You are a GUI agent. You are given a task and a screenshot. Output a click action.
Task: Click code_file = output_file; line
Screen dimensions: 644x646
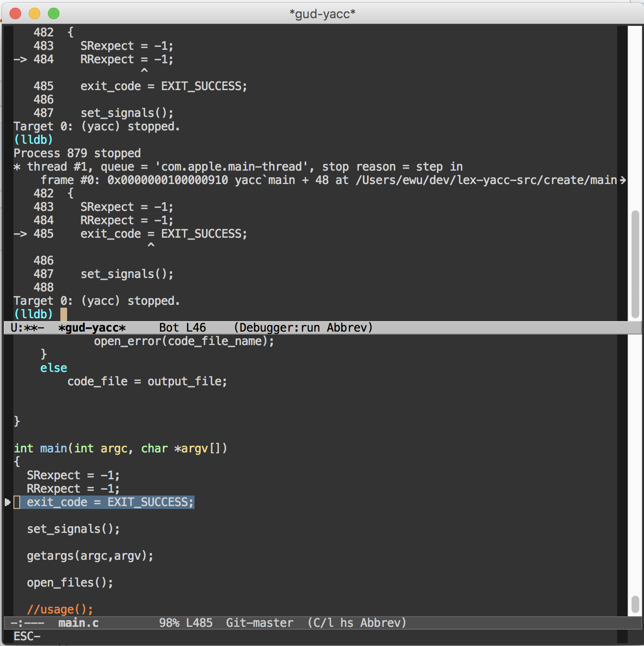click(147, 381)
